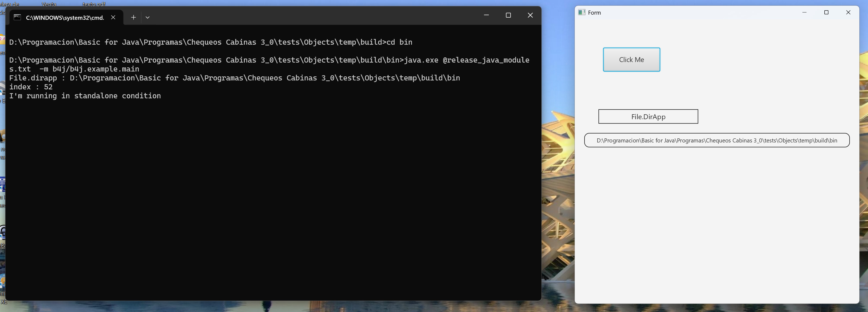The image size is (868, 312).
Task: Minimize the terminal window
Action: pyautogui.click(x=486, y=15)
